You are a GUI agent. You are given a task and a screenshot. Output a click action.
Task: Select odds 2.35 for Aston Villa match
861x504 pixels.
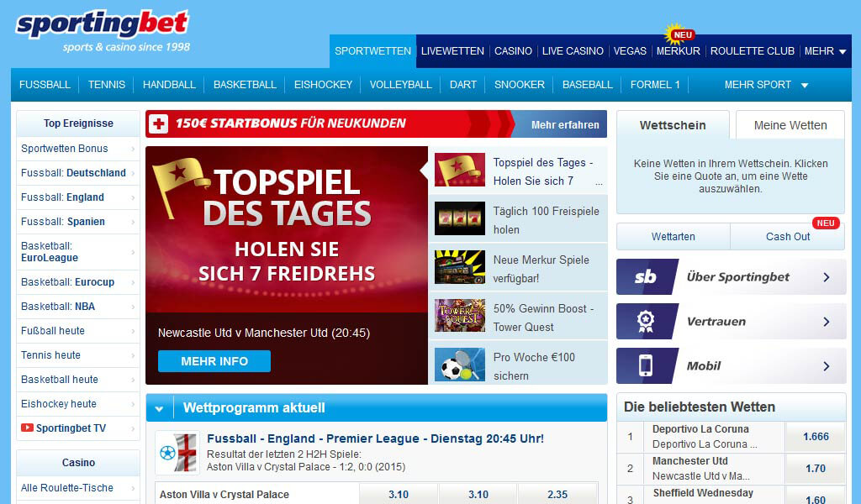pyautogui.click(x=557, y=494)
